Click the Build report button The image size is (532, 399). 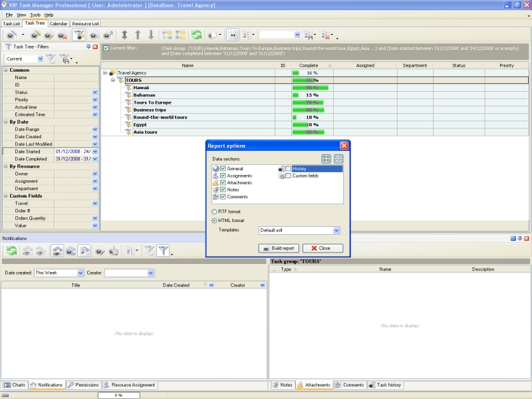pos(279,248)
